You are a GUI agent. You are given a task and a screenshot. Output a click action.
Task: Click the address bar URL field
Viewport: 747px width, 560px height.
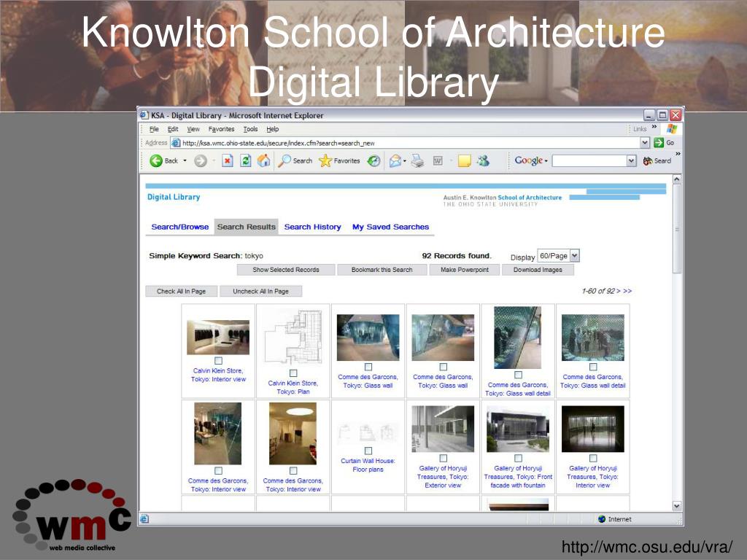(x=410, y=142)
